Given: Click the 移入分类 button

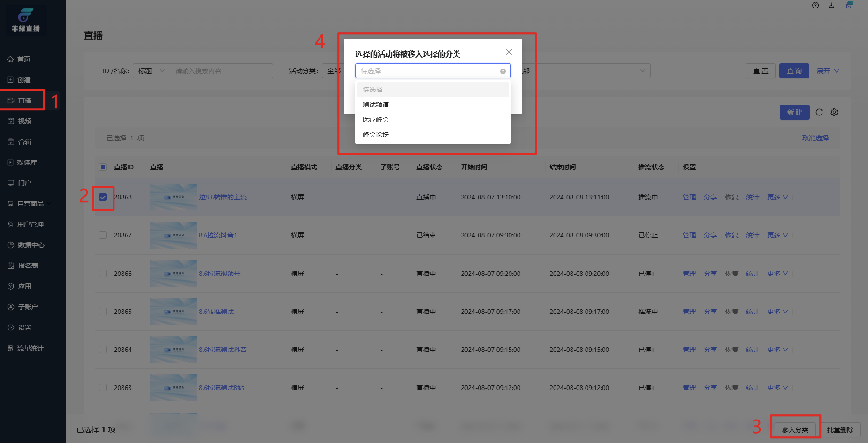Looking at the screenshot, I should 795,430.
